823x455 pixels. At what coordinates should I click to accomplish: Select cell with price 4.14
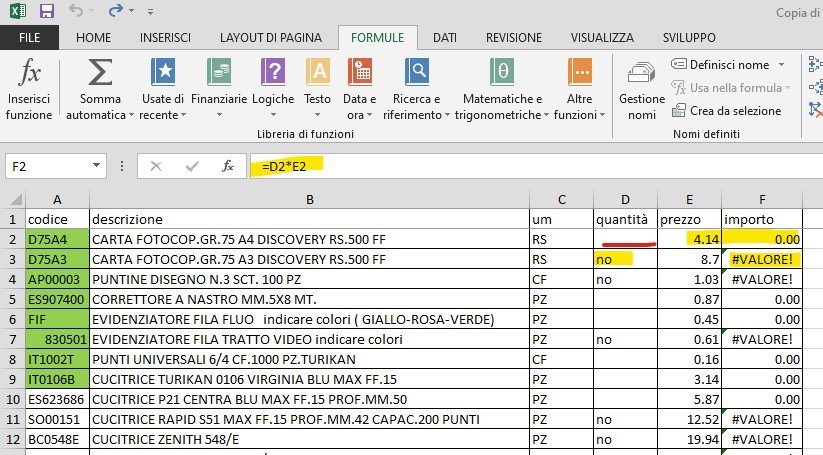[x=690, y=239]
